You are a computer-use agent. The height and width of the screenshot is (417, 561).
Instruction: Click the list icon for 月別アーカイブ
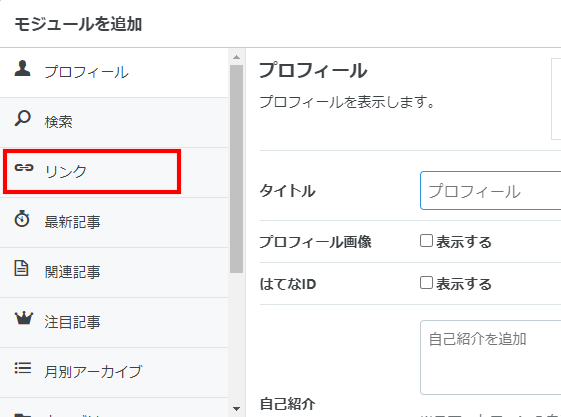point(23,368)
